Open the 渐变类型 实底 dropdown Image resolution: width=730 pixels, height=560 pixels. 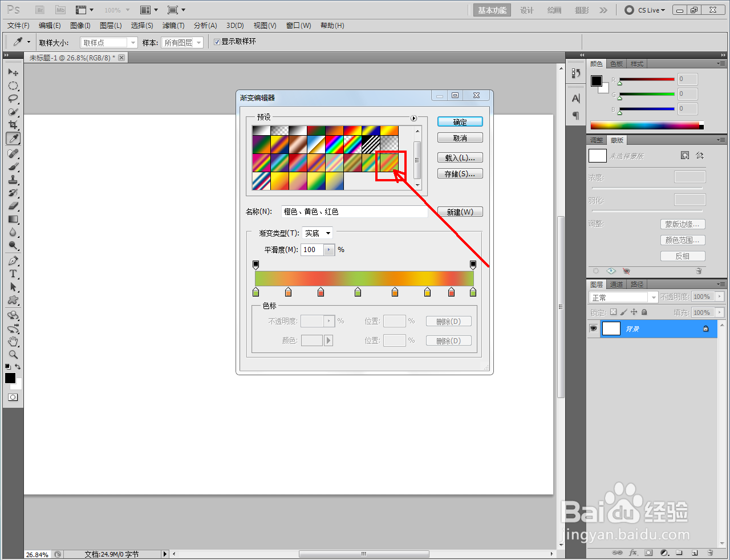[x=318, y=233]
